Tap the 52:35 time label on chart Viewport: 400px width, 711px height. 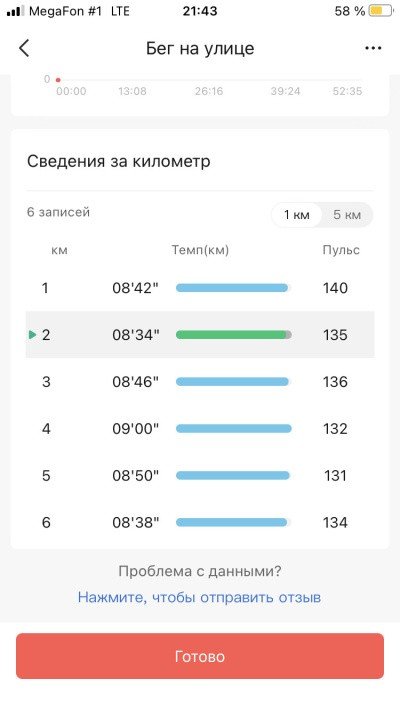[x=347, y=91]
